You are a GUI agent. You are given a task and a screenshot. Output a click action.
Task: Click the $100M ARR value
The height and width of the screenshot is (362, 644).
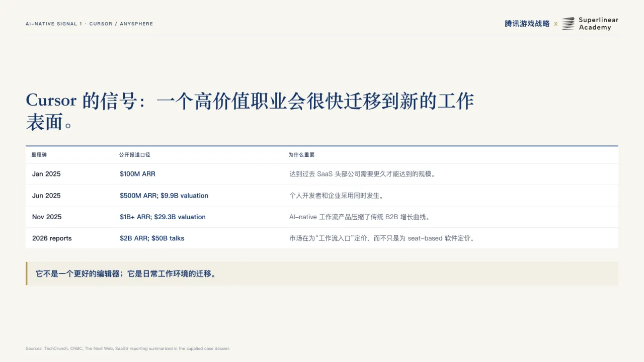click(x=137, y=174)
